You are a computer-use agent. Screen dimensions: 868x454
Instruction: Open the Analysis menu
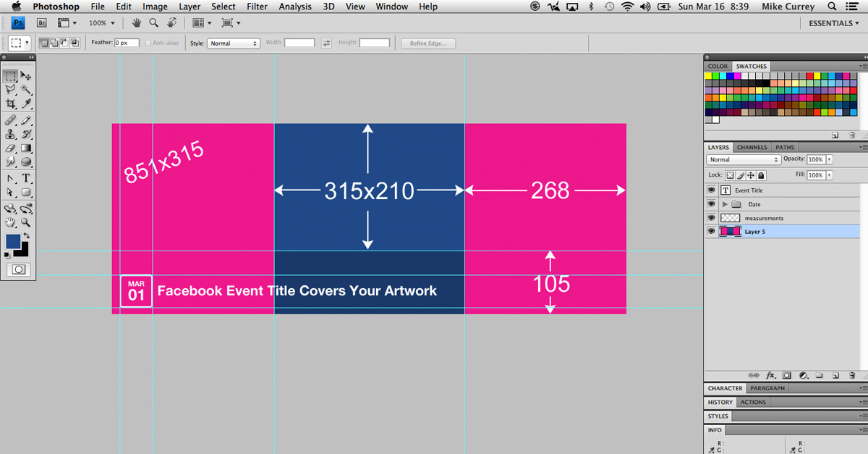point(295,7)
